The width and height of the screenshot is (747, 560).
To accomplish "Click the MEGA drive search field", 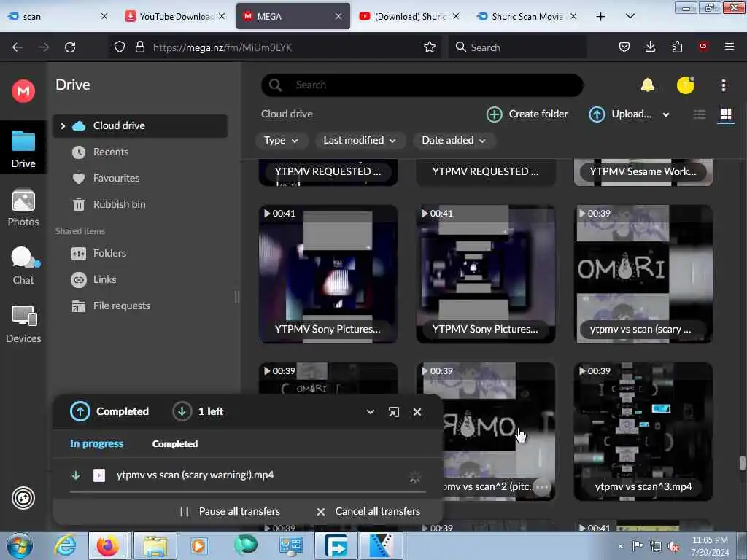I will pyautogui.click(x=422, y=85).
